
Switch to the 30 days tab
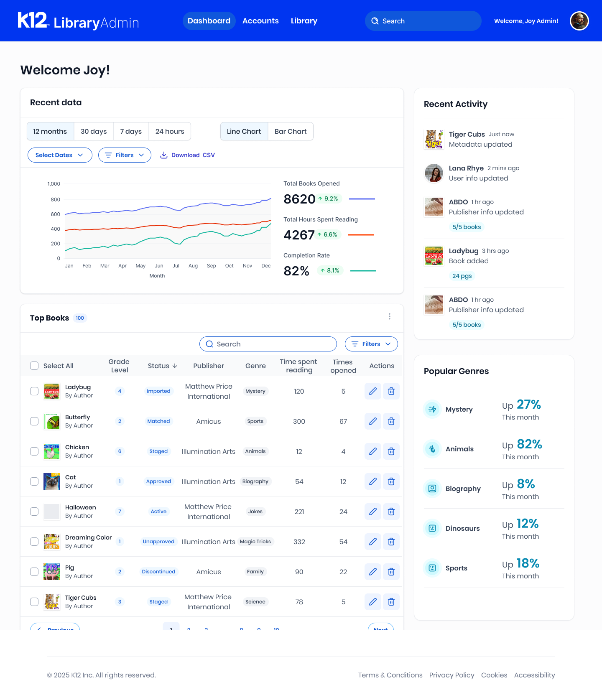point(94,131)
